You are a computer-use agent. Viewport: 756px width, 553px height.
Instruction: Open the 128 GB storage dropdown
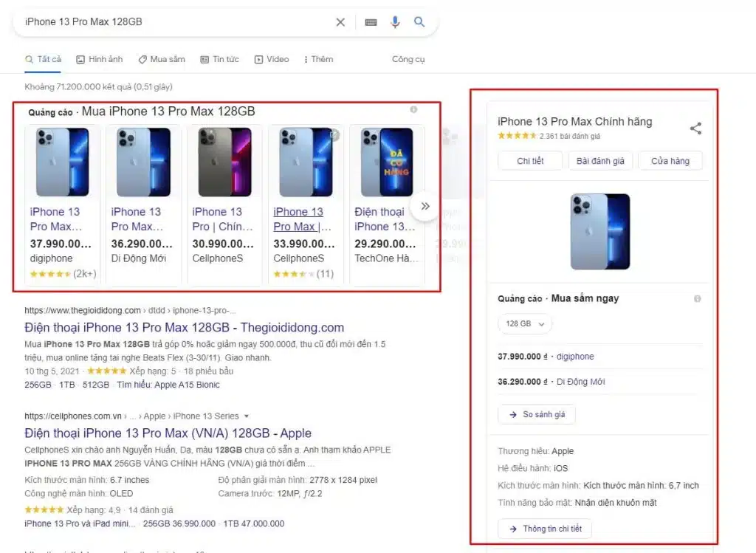coord(525,324)
